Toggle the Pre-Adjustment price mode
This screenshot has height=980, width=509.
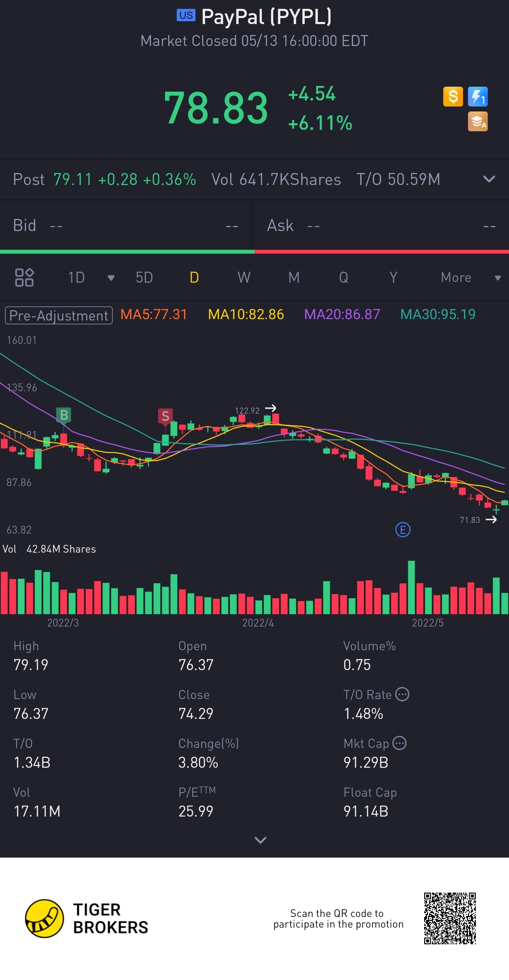tap(59, 315)
